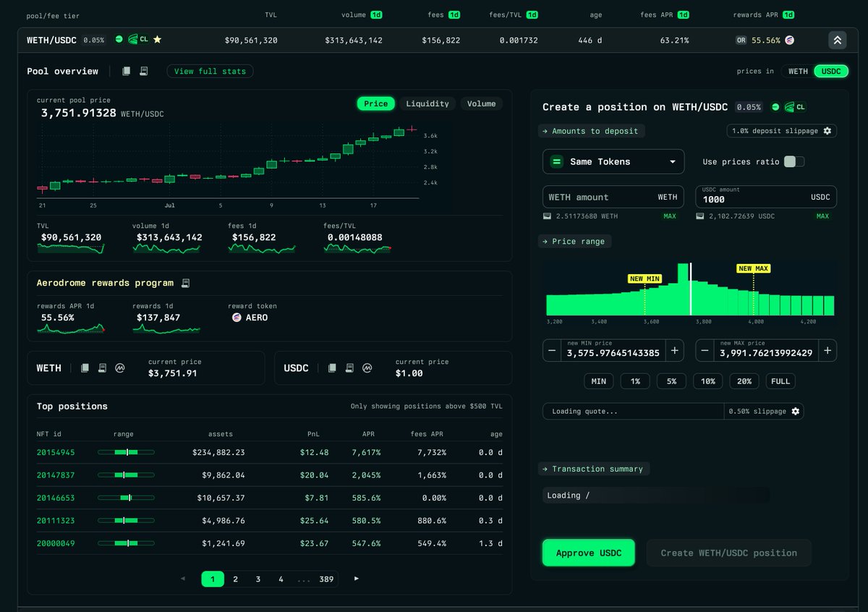Viewport: 868px width, 612px height.
Task: Open USDC in block explorer
Action: point(350,368)
